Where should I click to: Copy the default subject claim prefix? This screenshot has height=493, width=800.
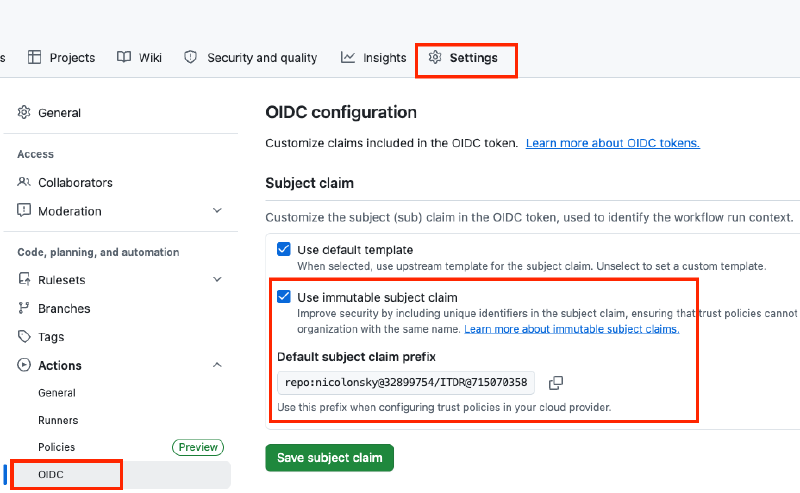click(x=556, y=383)
